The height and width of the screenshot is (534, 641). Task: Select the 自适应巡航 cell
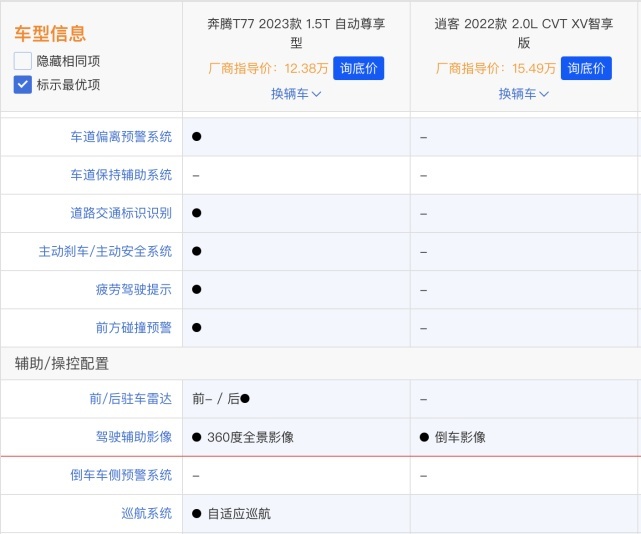tap(296, 514)
